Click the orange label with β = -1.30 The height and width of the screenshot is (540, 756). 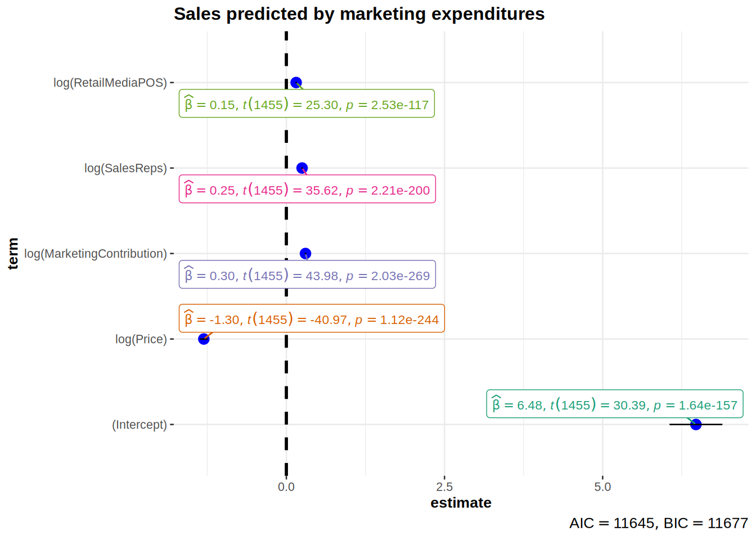(312, 319)
